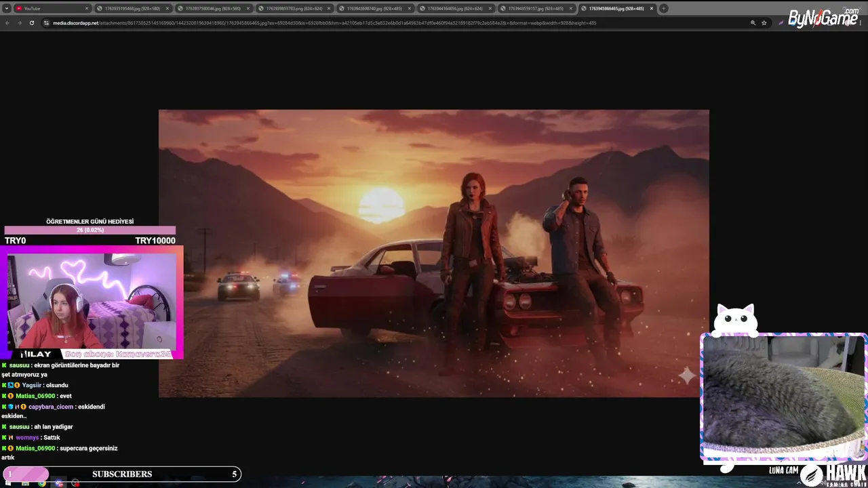Open Chrome from the taskbar

tap(42, 483)
